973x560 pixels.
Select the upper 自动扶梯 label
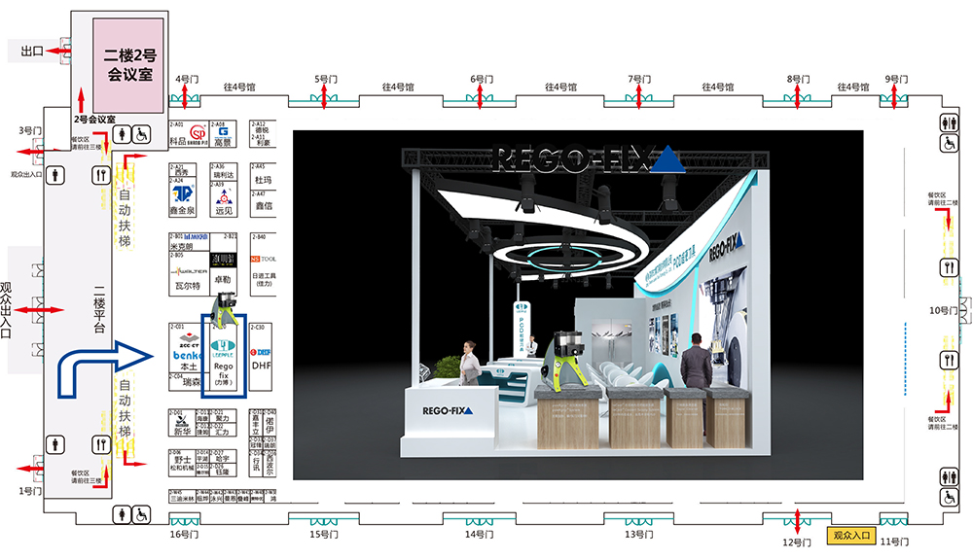pos(125,218)
